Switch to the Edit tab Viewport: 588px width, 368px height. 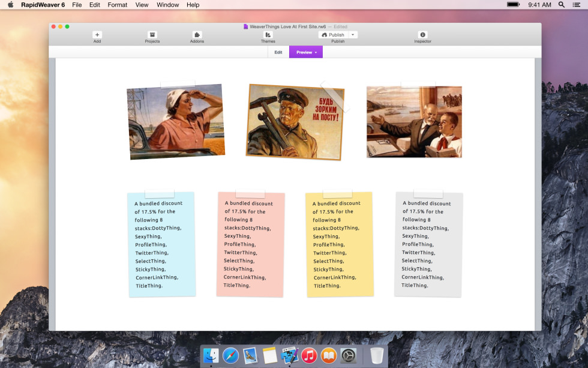coord(278,52)
